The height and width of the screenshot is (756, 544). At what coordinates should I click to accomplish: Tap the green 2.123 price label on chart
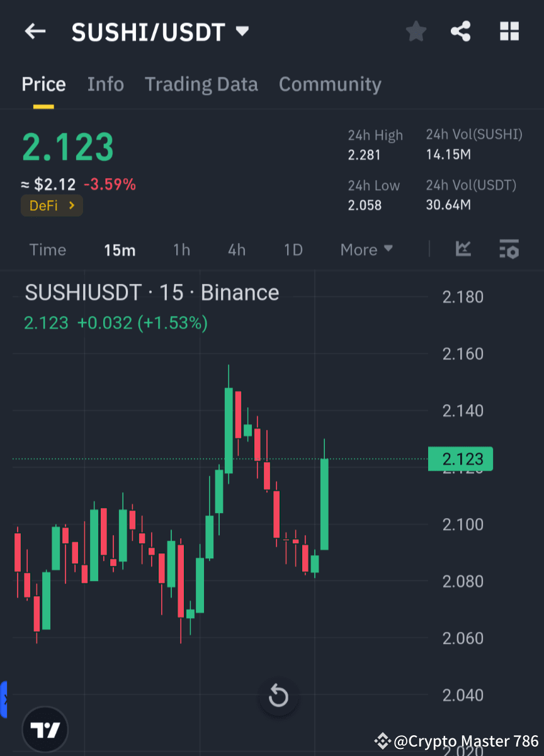(x=460, y=459)
